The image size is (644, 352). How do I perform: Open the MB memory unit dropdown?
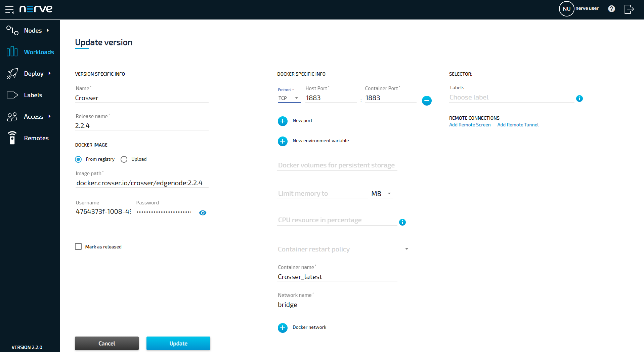pyautogui.click(x=381, y=194)
